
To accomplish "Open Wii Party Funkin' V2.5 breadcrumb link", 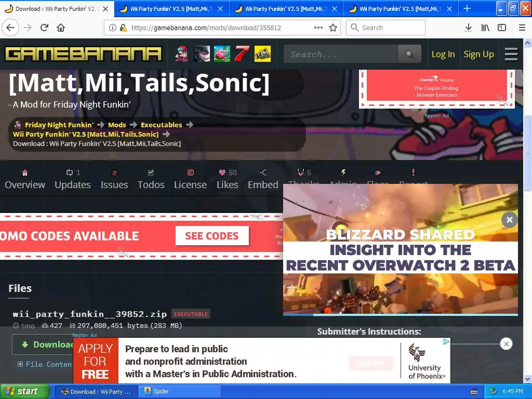I will [x=86, y=134].
